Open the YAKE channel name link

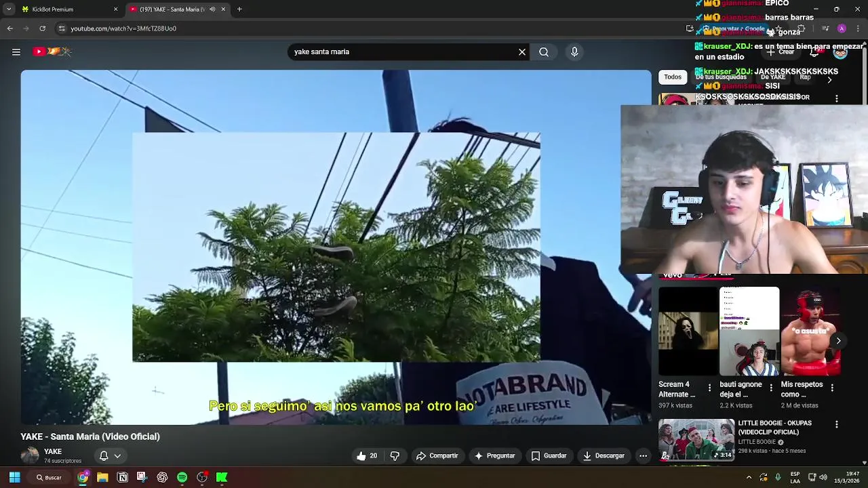click(x=53, y=451)
